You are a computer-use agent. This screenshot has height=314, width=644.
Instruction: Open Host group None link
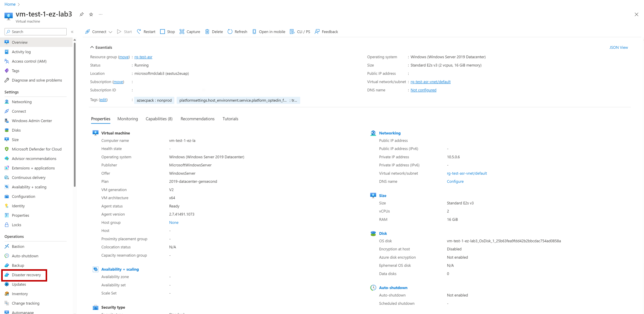174,223
